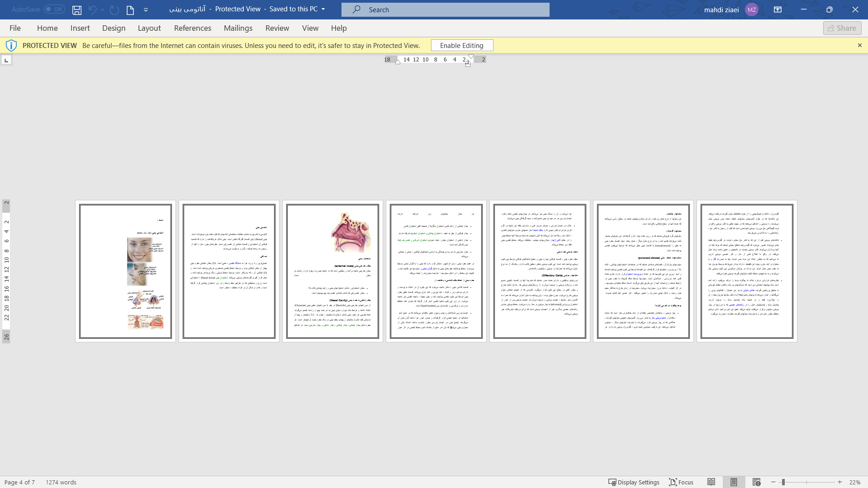Select the fourth page of the document

(436, 271)
